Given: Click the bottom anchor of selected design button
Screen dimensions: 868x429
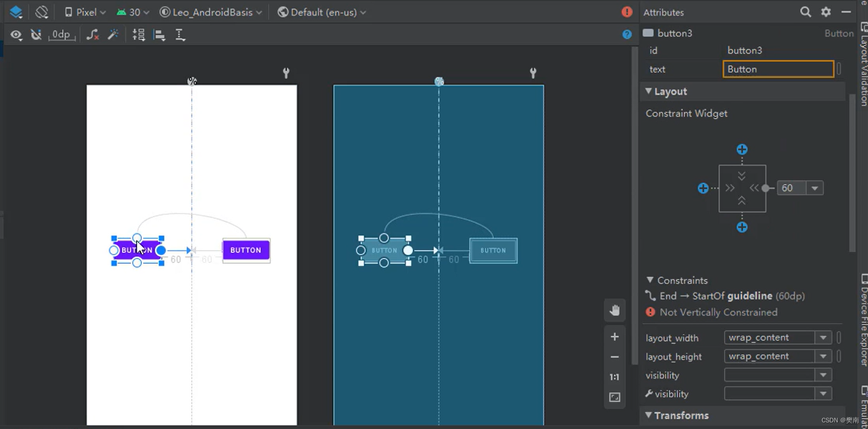Looking at the screenshot, I should point(137,262).
